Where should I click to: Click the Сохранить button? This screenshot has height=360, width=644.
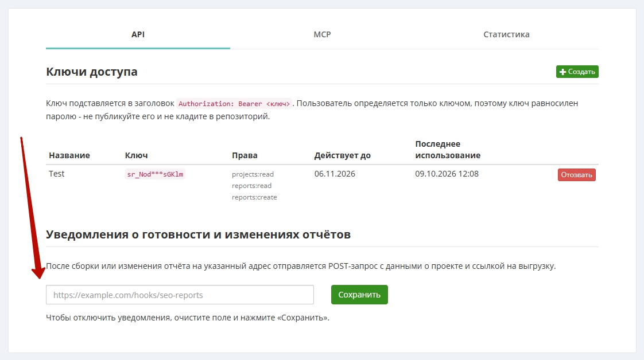[x=359, y=295]
